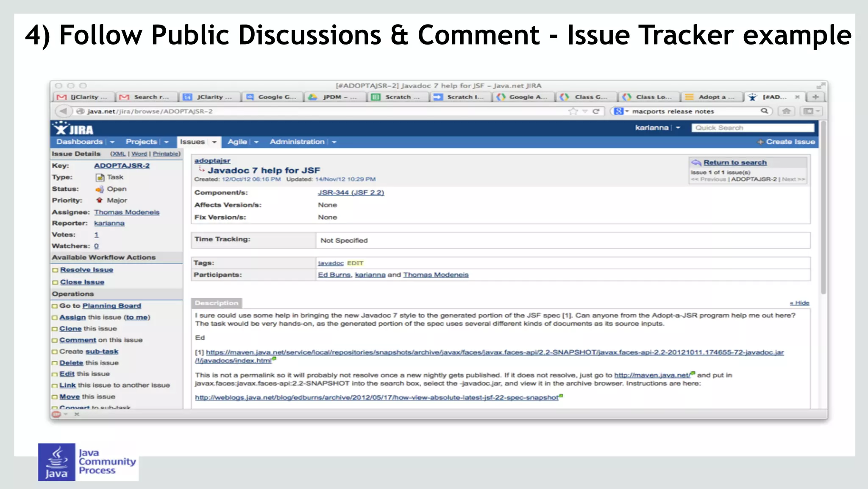Image resolution: width=868 pixels, height=489 pixels.
Task: Click the Major priority icon
Action: pos(99,200)
